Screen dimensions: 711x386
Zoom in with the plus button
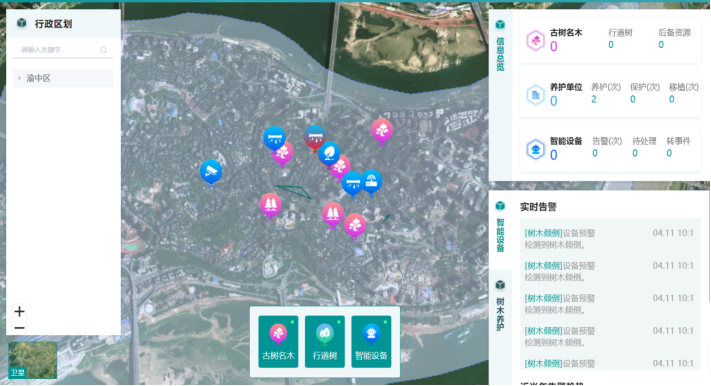point(19,312)
